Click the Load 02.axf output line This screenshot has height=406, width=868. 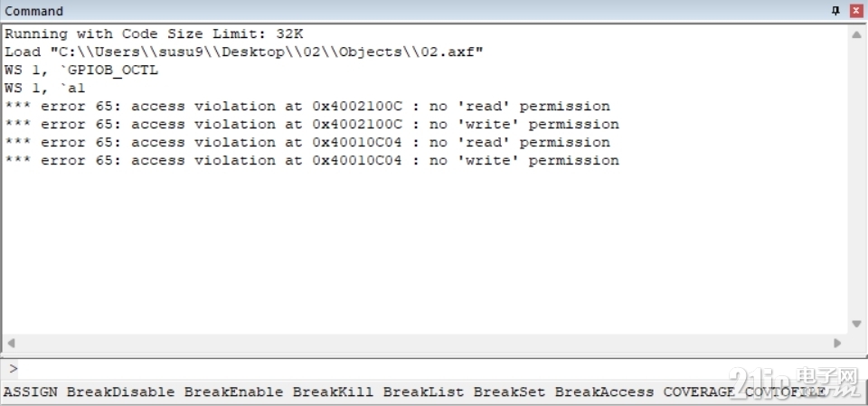244,52
